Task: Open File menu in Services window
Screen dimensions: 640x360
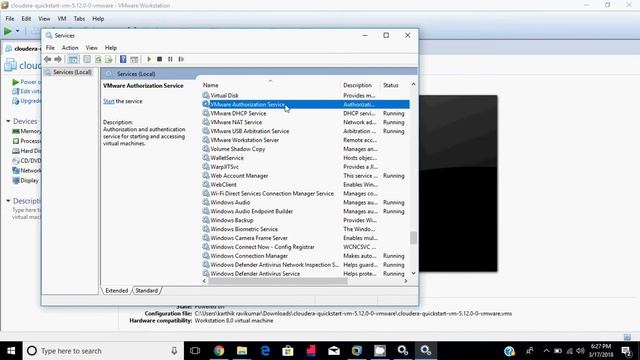Action: (50, 48)
